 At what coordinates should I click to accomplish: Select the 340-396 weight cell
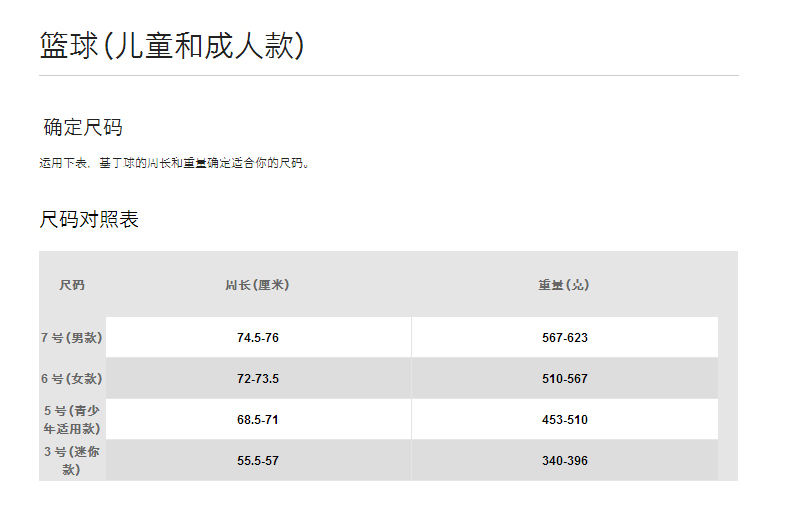(565, 461)
